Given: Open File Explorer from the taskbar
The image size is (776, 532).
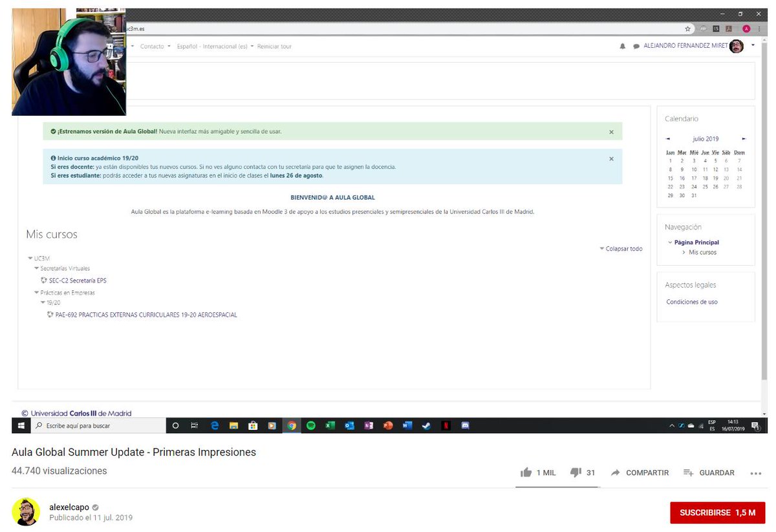Looking at the screenshot, I should click(x=234, y=426).
